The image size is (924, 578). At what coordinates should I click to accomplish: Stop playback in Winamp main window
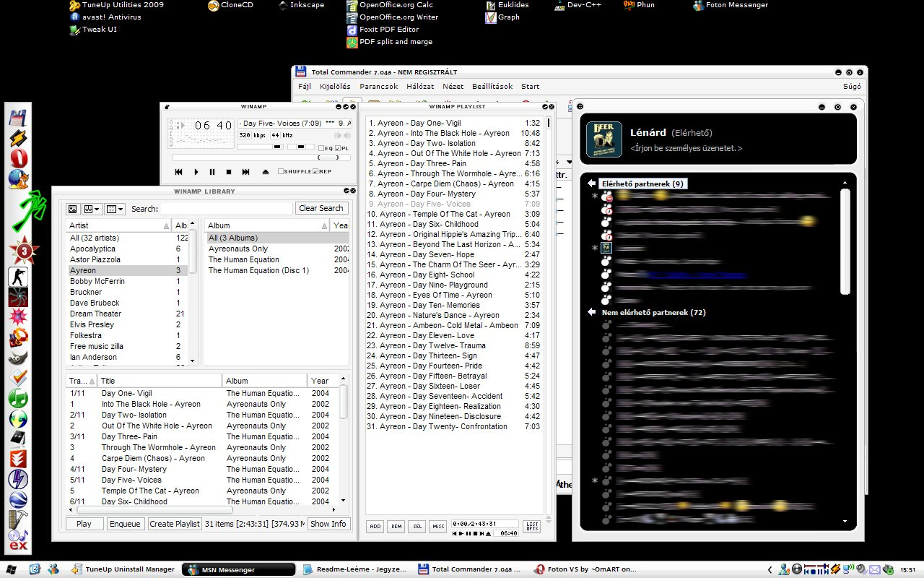tap(229, 172)
